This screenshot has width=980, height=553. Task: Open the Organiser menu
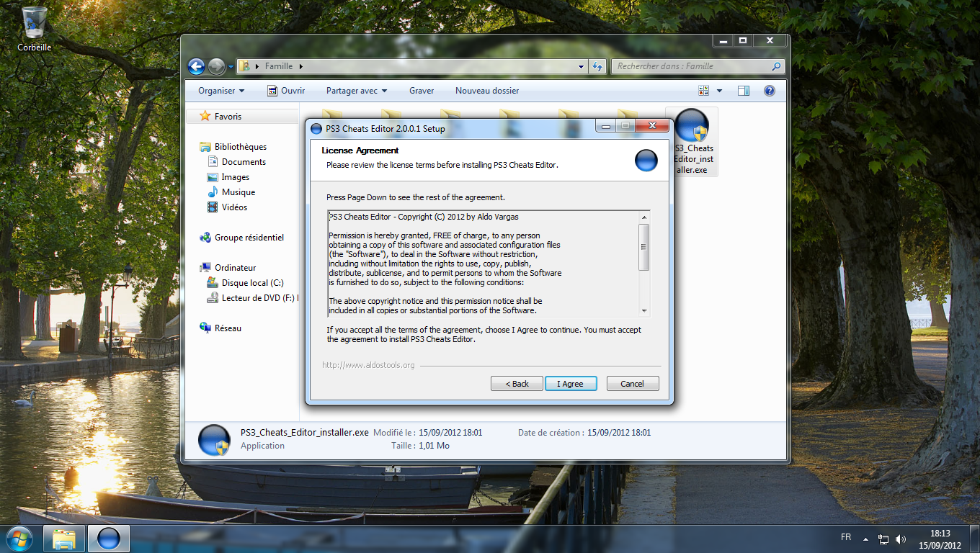point(221,91)
